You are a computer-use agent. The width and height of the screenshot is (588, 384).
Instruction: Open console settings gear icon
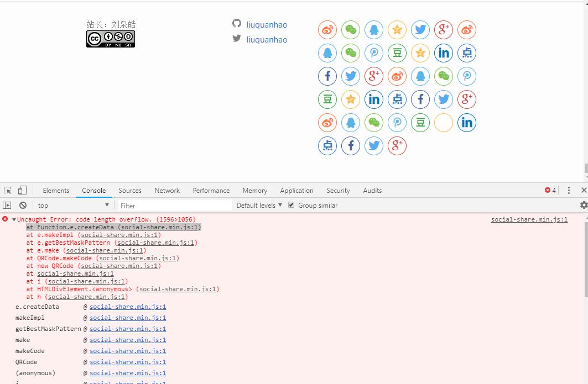[x=584, y=205]
